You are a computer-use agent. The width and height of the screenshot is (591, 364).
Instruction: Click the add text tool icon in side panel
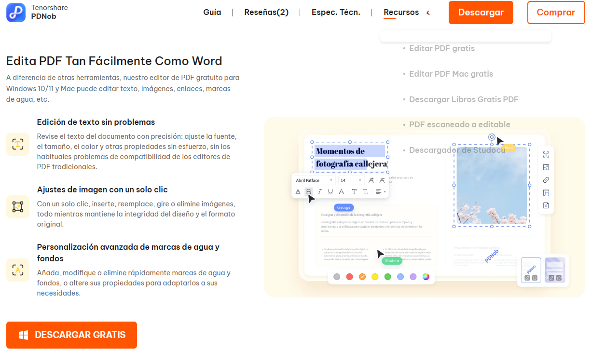(x=546, y=154)
